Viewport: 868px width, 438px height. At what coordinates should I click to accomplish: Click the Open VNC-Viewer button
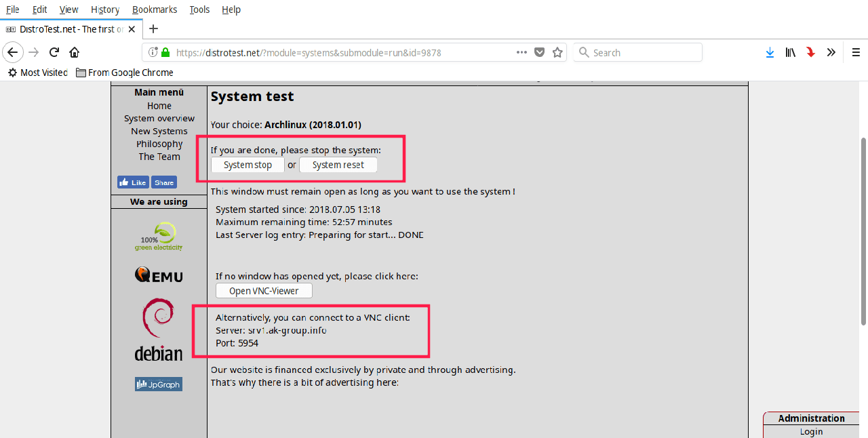pyautogui.click(x=264, y=291)
